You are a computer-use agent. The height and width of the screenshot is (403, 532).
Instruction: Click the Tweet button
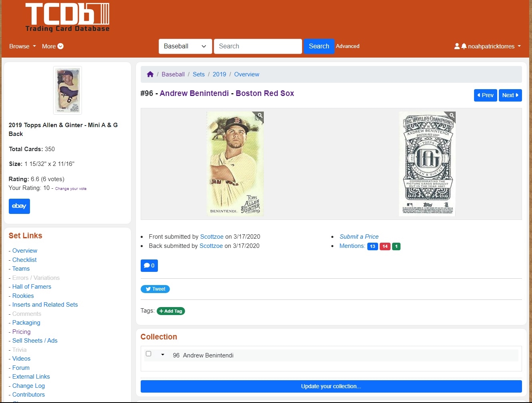point(155,289)
